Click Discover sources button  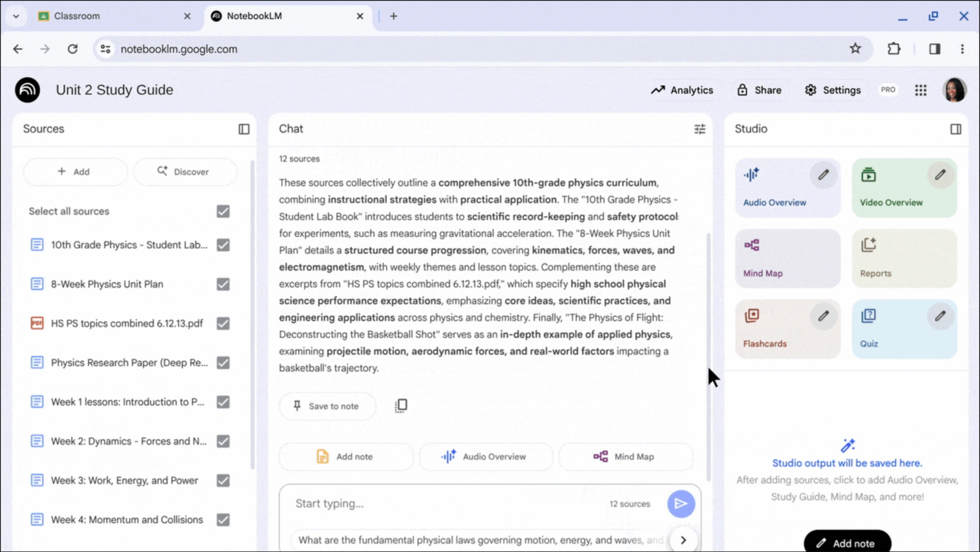(x=184, y=172)
